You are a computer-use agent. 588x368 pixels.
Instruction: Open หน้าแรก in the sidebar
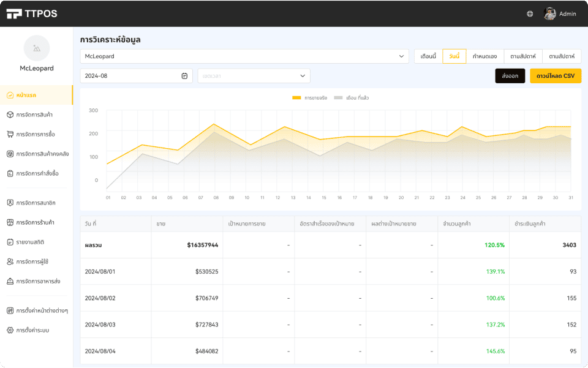pos(36,95)
